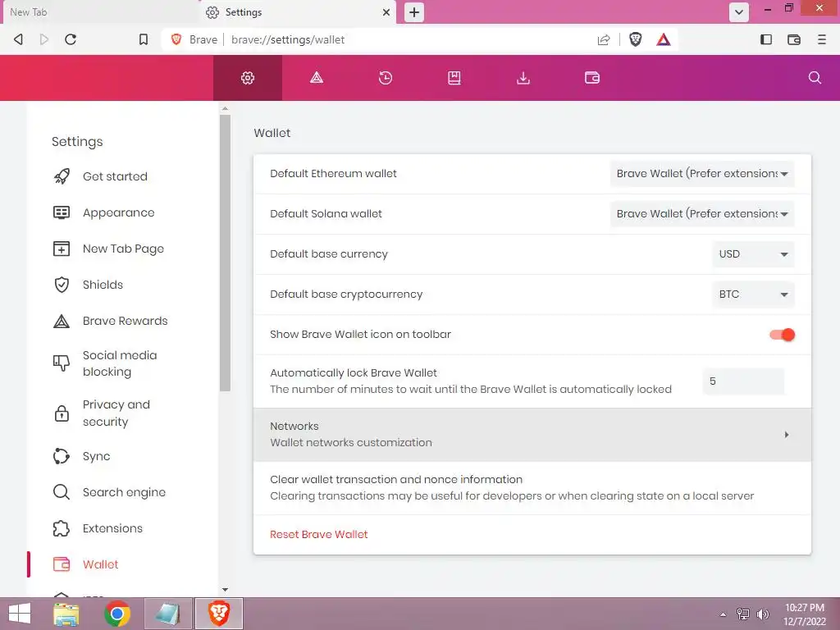Open Downloads icon in pink header

(x=523, y=78)
